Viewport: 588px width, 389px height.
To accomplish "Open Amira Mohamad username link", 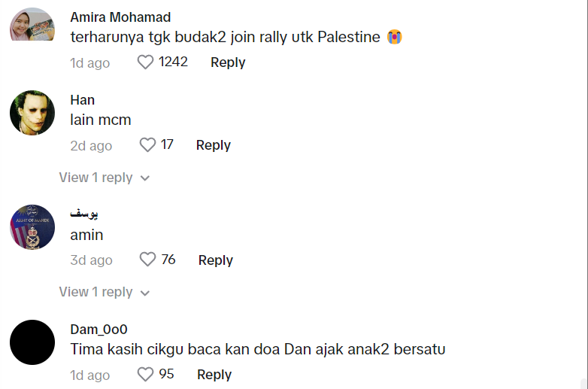I will pyautogui.click(x=120, y=17).
